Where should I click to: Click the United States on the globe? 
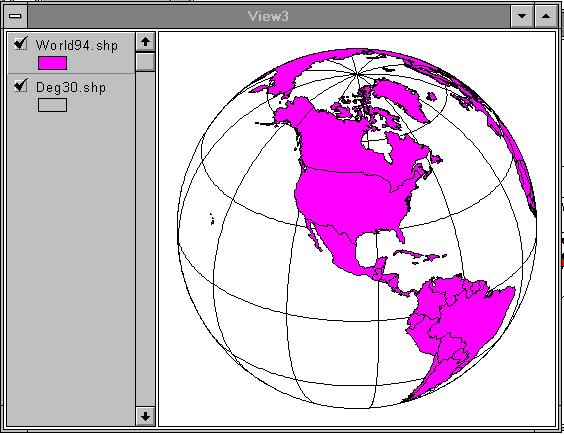[x=352, y=198]
